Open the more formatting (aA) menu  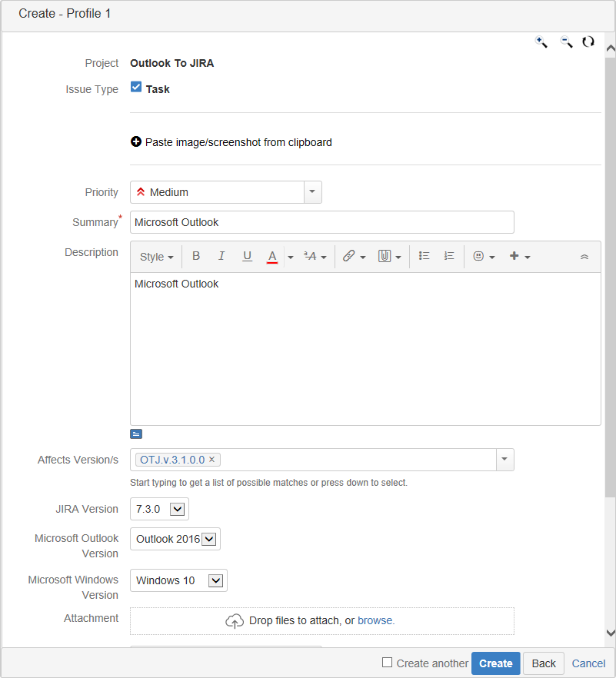click(x=315, y=257)
